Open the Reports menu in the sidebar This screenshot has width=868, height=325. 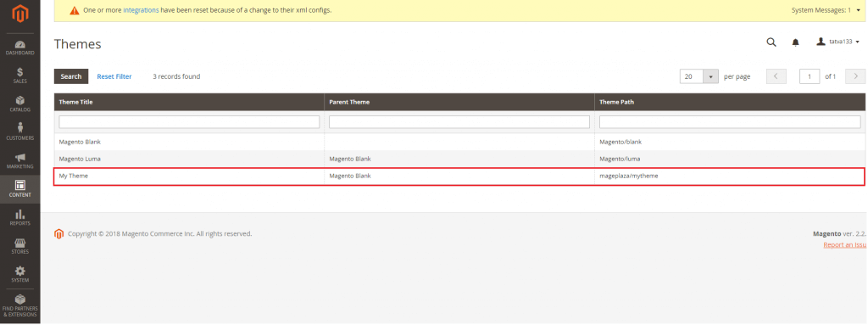tap(20, 218)
